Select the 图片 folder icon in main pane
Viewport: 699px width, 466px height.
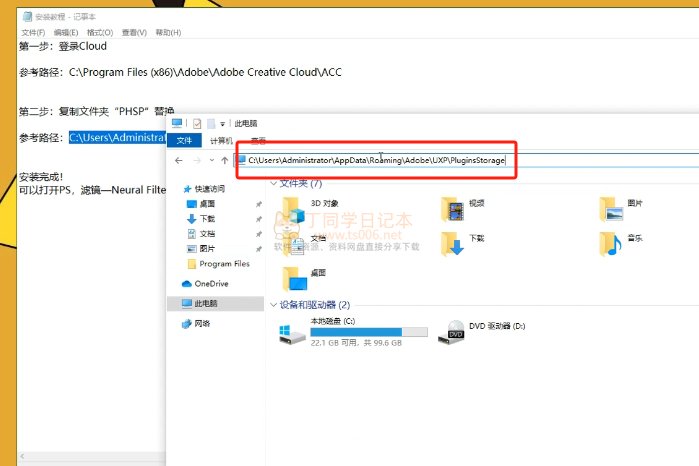(x=611, y=210)
